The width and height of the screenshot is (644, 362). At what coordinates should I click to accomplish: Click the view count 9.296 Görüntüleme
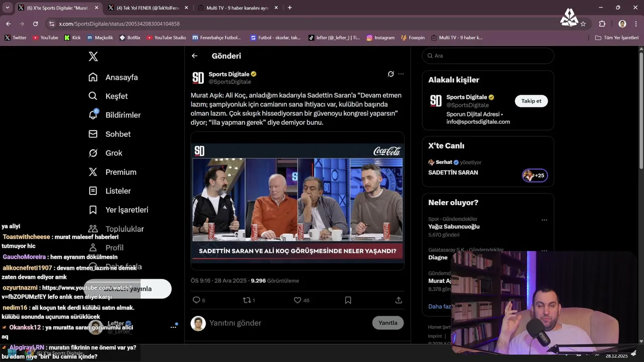[x=275, y=281]
